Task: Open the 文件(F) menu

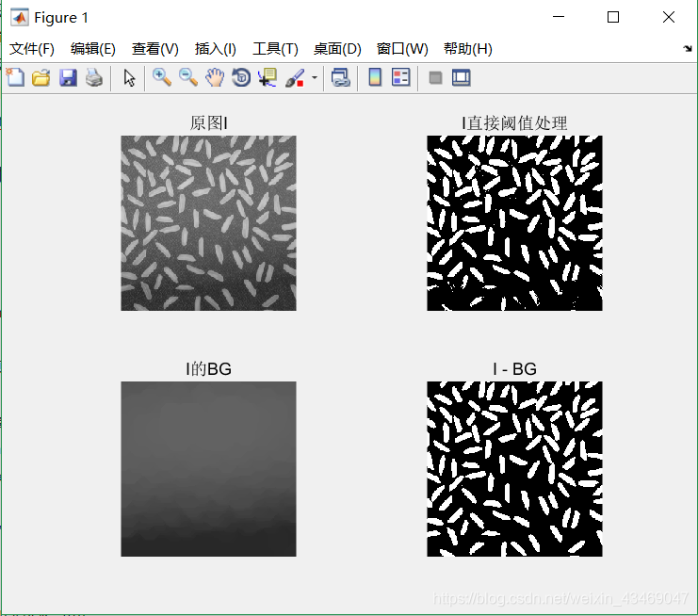Action: point(32,49)
